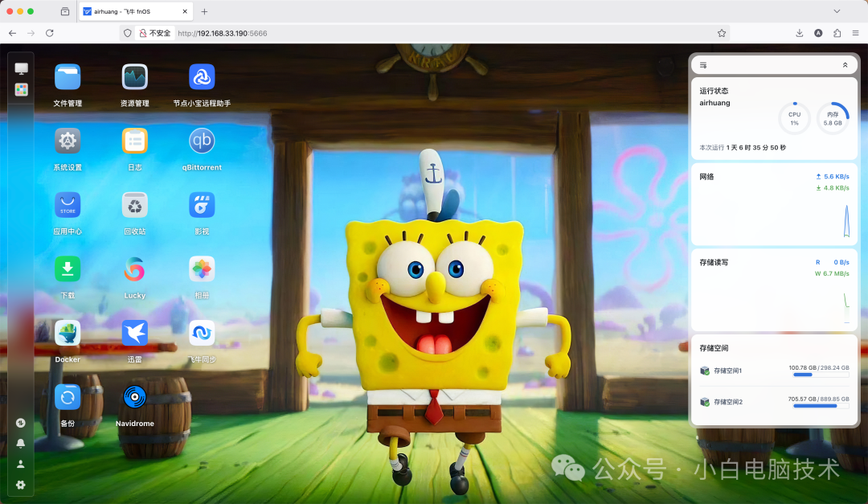The height and width of the screenshot is (504, 868).
Task: Click the CPU 1% usage gauge
Action: coord(794,118)
